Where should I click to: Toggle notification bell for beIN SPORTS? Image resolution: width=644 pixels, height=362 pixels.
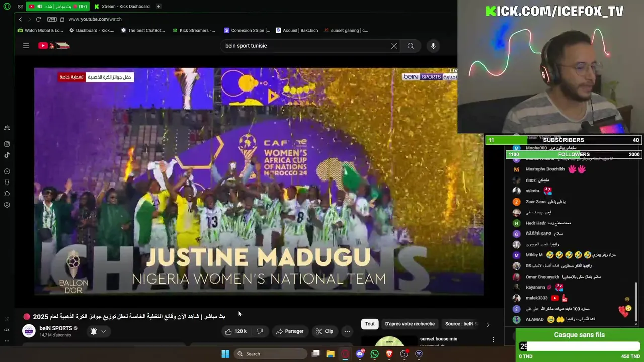(93, 331)
